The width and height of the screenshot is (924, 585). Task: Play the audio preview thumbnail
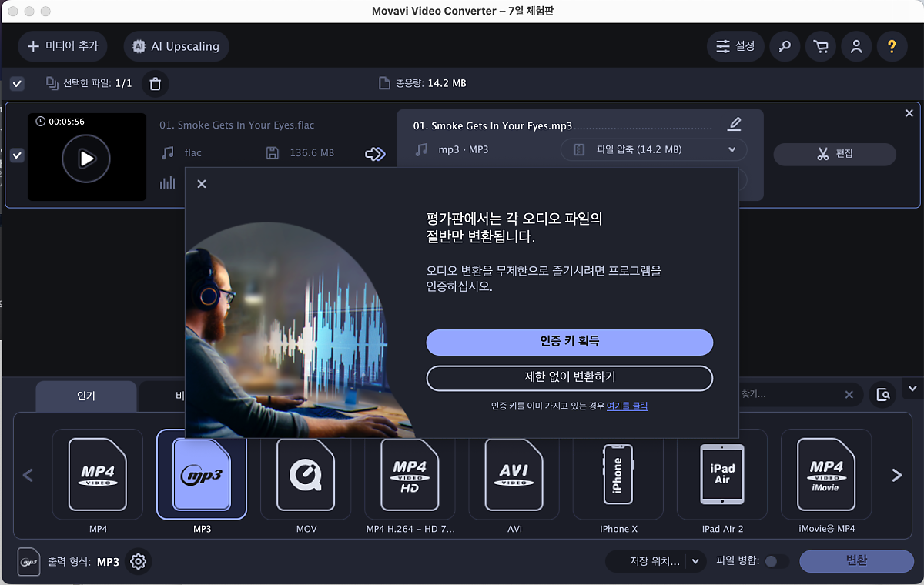pos(86,159)
